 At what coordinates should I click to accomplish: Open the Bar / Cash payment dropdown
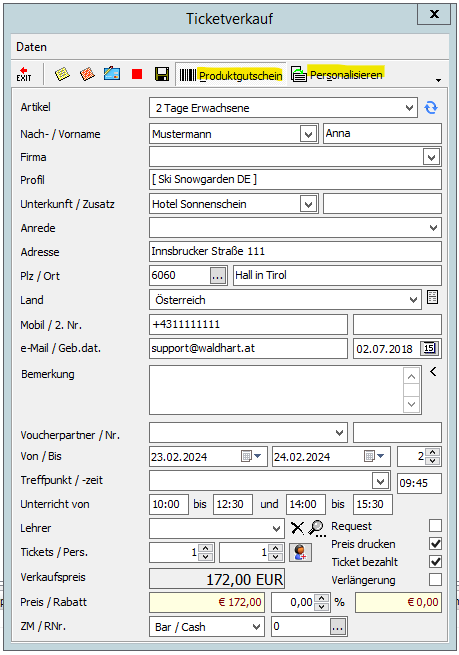point(256,627)
